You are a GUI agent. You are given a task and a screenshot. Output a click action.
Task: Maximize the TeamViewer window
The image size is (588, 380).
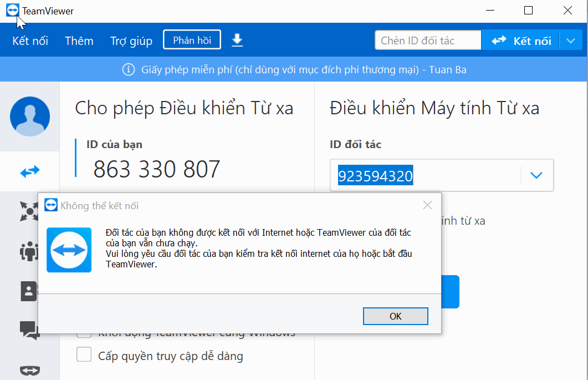tap(528, 11)
